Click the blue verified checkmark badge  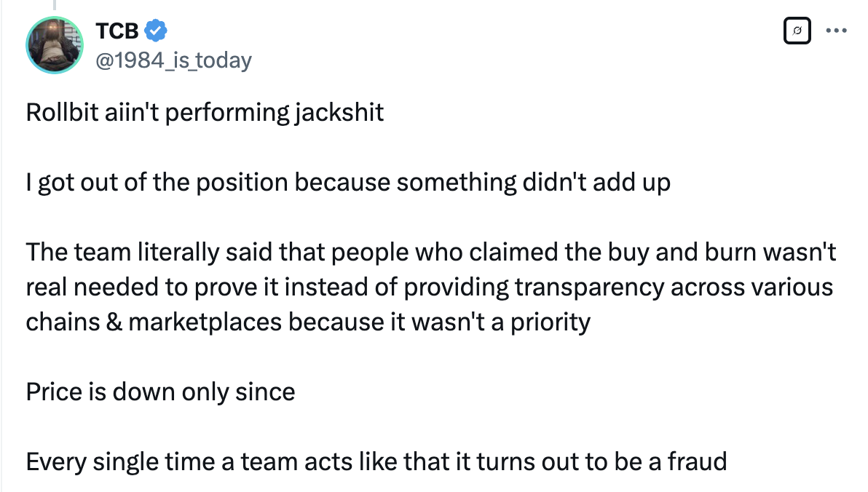[x=157, y=31]
